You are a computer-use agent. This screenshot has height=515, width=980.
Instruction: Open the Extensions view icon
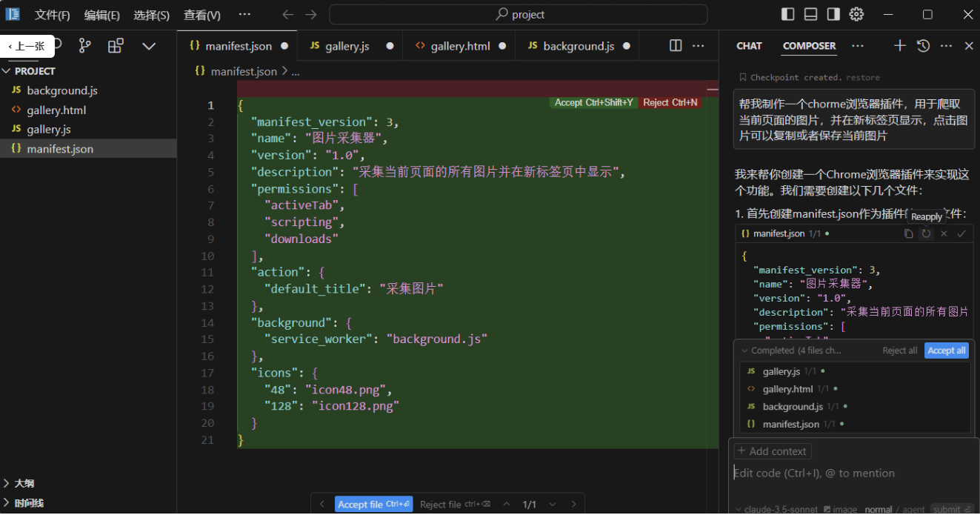tap(115, 45)
